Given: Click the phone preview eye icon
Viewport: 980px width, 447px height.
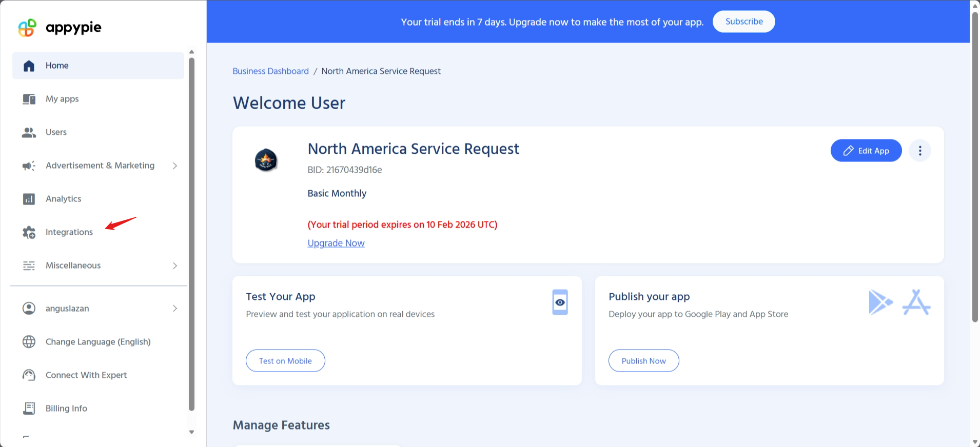Looking at the screenshot, I should coord(560,302).
